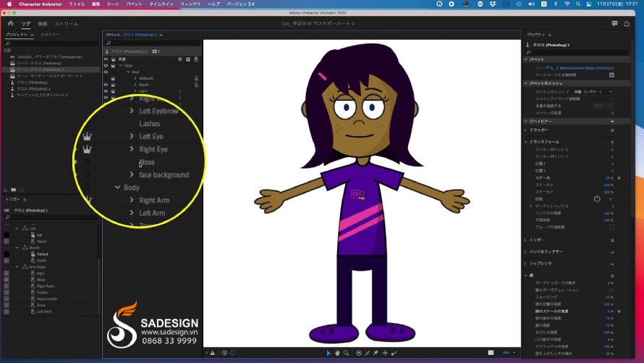
Task: Expand the ハンドルフィクサー section
Action: (x=526, y=251)
